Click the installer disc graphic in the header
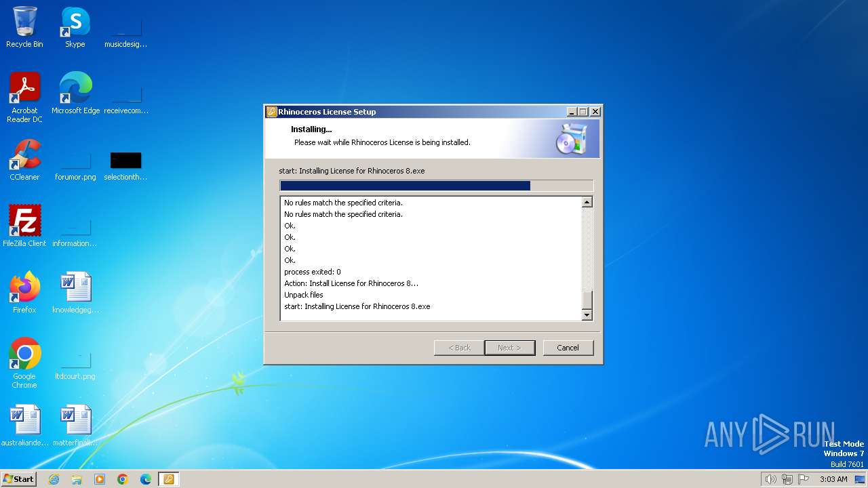Viewport: 868px width, 488px height. tap(571, 139)
